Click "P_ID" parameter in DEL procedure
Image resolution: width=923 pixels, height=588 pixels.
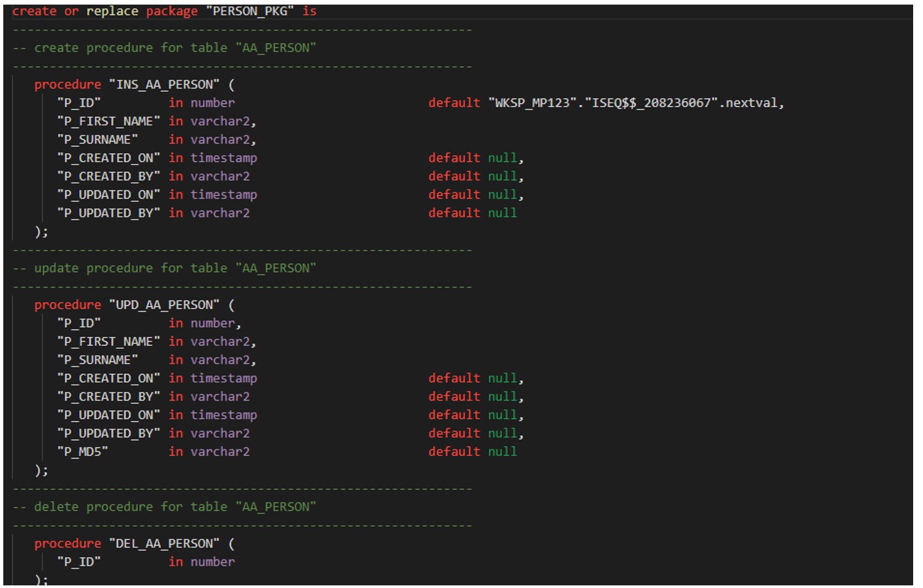(79, 562)
